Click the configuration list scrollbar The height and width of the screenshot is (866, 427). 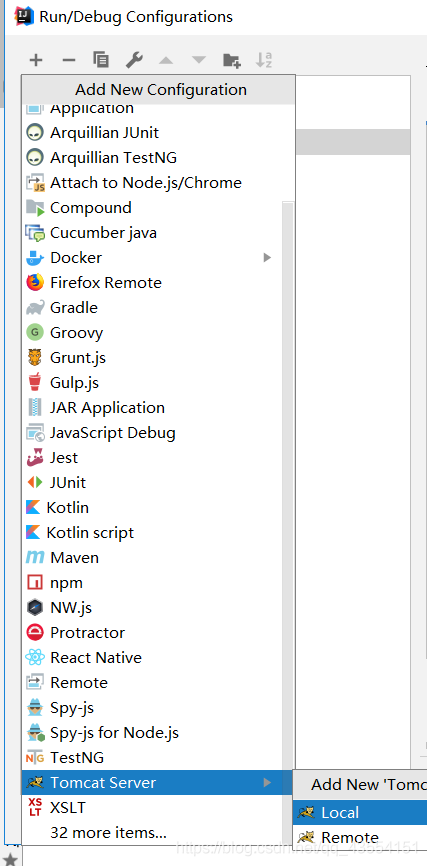(288, 486)
